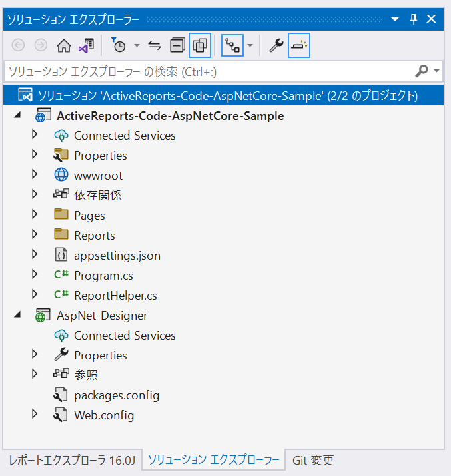
Task: Select ReportHelper.cs file name
Action: coord(115,296)
